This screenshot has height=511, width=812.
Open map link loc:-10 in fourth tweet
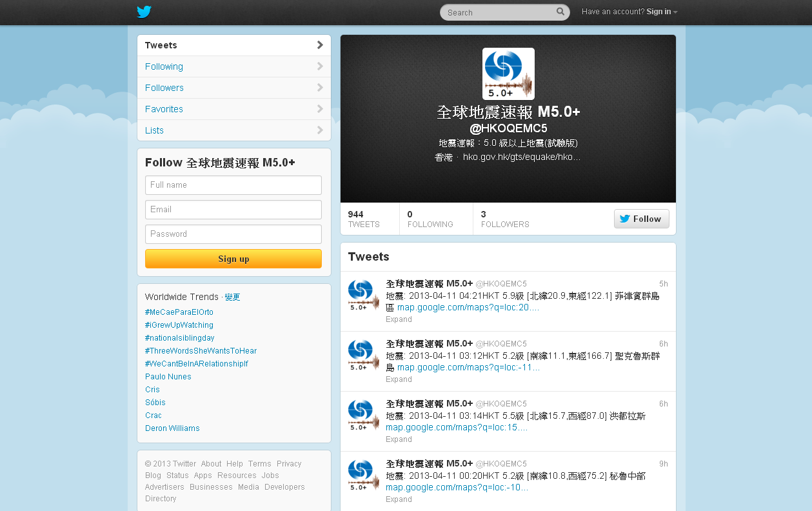pyautogui.click(x=457, y=488)
